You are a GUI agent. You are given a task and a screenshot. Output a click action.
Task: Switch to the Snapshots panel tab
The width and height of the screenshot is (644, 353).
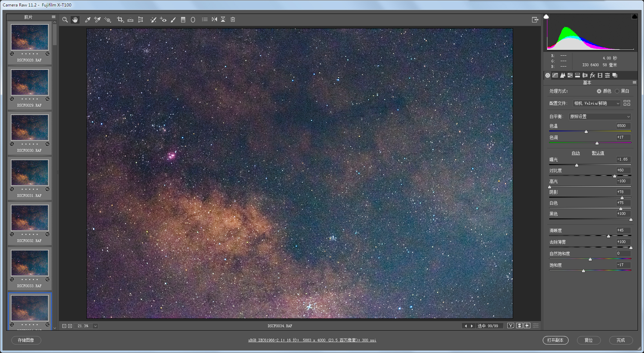point(615,75)
